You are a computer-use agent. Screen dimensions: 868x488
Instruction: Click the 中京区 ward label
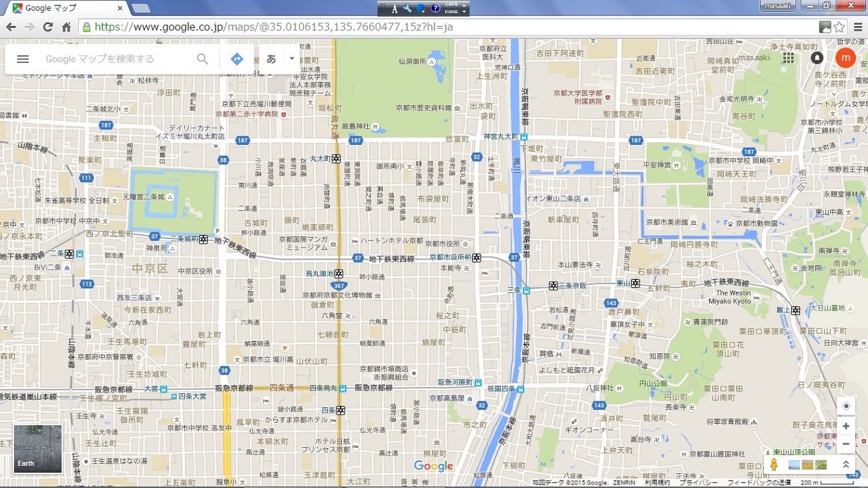(x=149, y=268)
